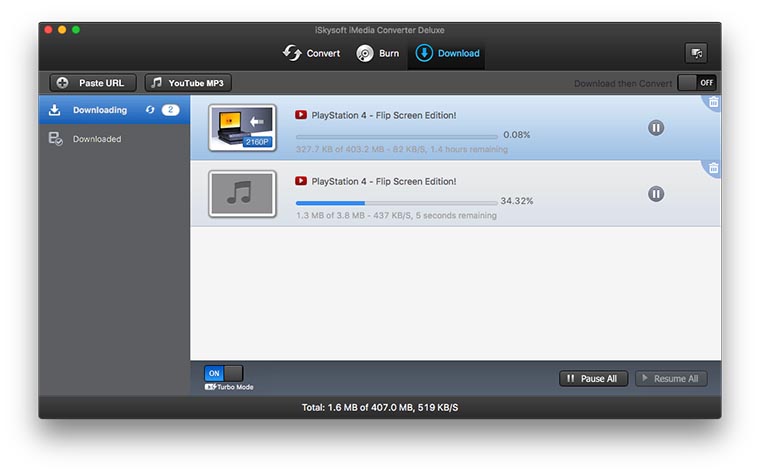Click the Paste URL button

coord(93,83)
